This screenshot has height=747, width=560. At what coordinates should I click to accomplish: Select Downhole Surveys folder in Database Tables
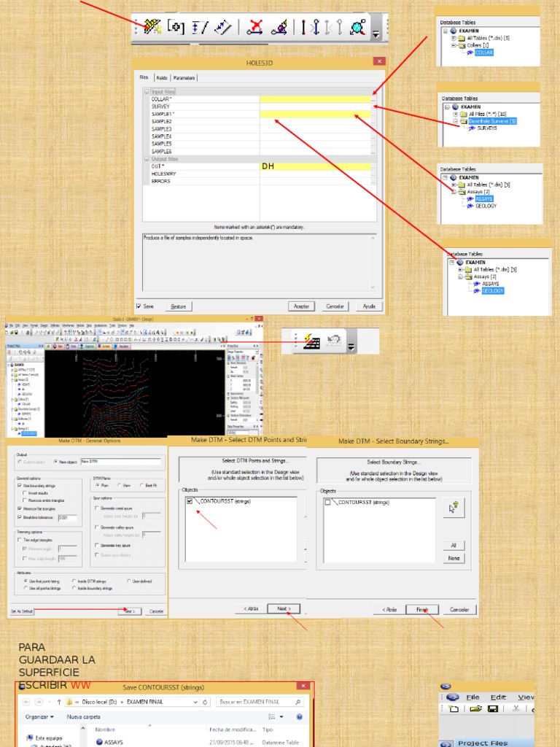pos(492,121)
